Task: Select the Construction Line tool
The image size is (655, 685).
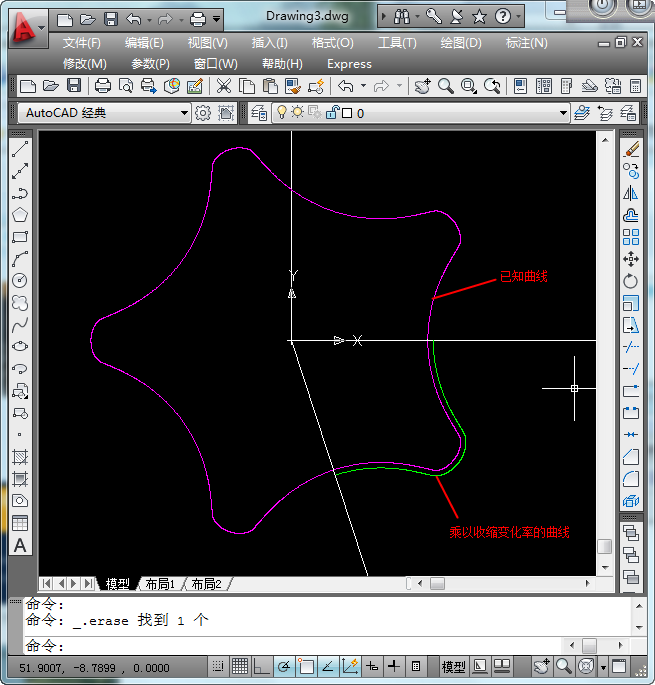Action: (20, 171)
